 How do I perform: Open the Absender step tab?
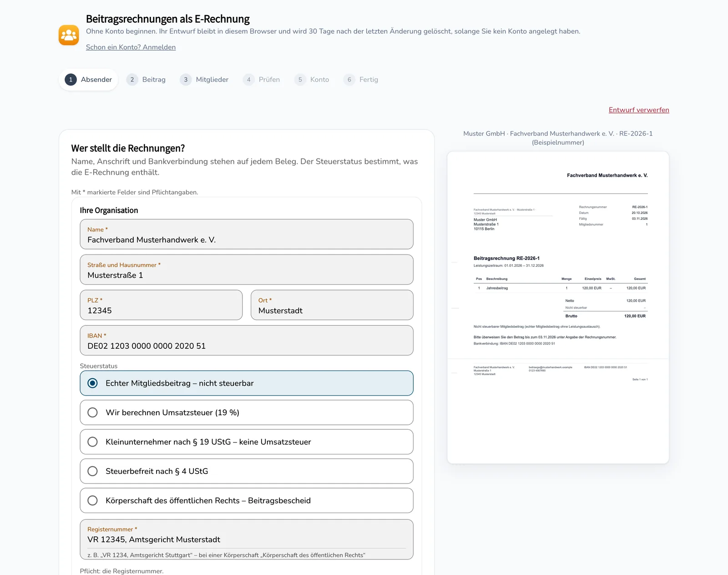pyautogui.click(x=88, y=80)
